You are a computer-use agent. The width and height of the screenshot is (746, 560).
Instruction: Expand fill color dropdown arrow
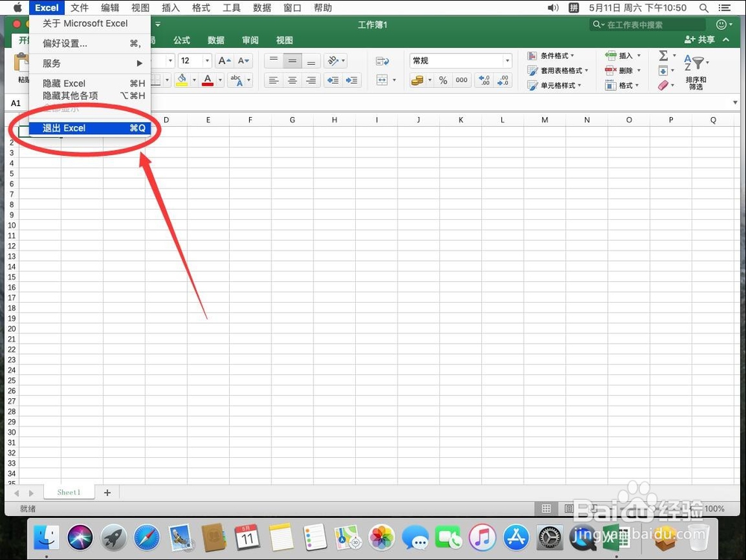(194, 80)
